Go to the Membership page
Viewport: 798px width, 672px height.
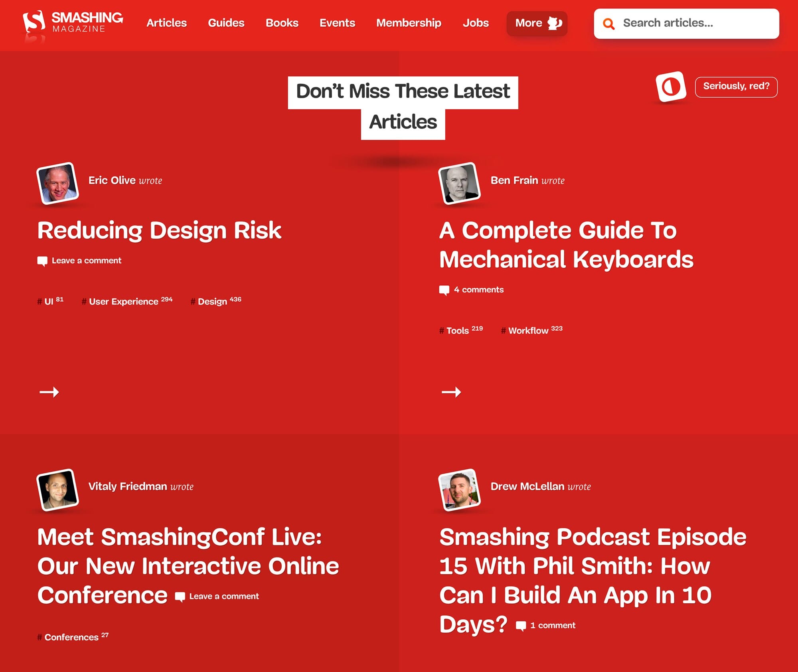point(409,23)
